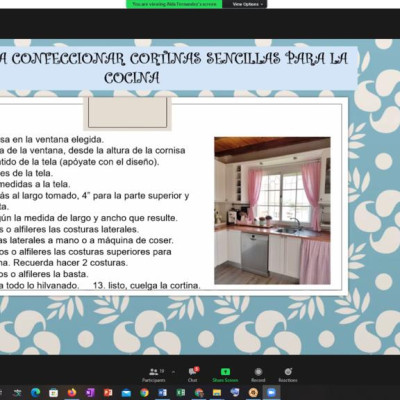Open Excel from the taskbar
This screenshot has height=400, width=400.
(180, 393)
